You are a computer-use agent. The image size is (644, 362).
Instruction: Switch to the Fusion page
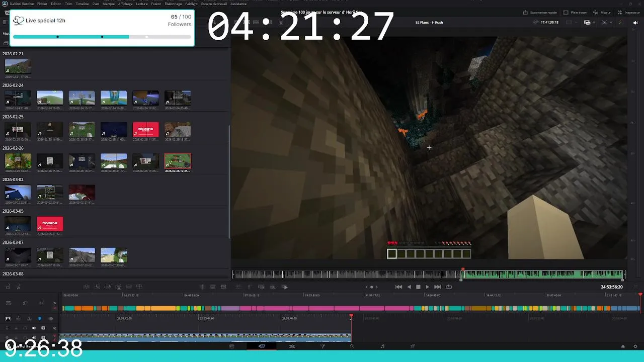[322, 346]
